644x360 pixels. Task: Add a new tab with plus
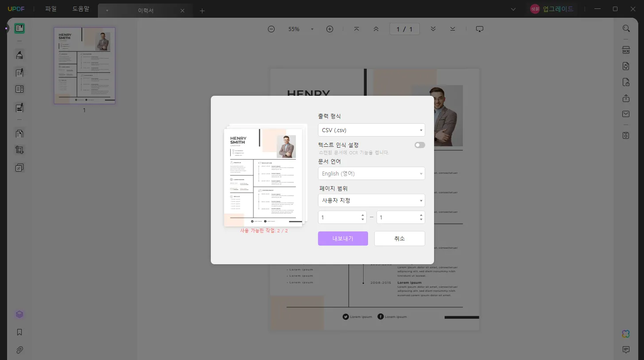pyautogui.click(x=202, y=11)
